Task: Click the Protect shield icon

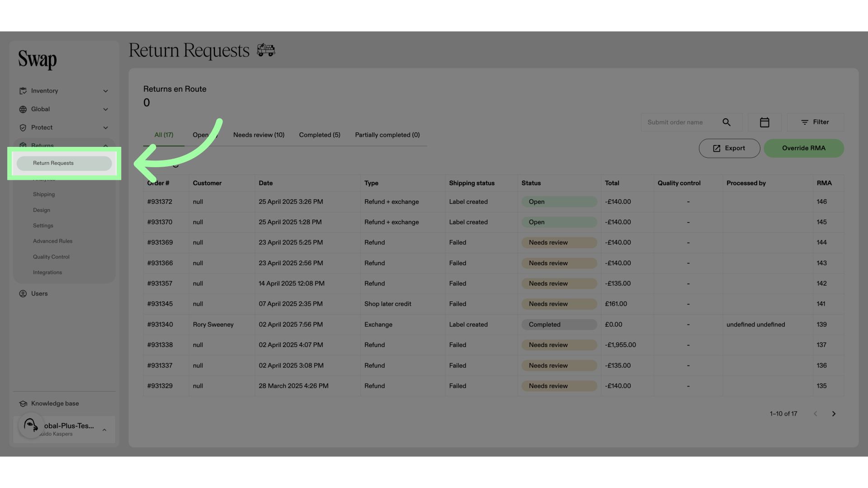Action: pos(23,128)
